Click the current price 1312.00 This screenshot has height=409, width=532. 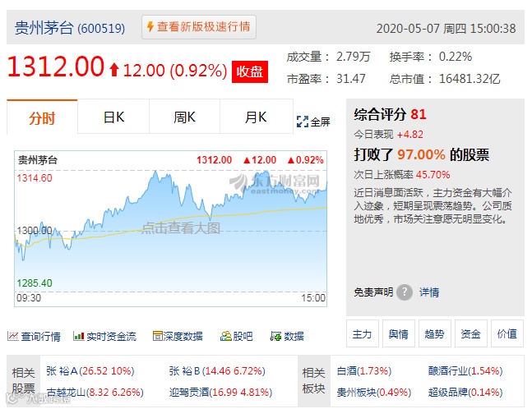56,67
